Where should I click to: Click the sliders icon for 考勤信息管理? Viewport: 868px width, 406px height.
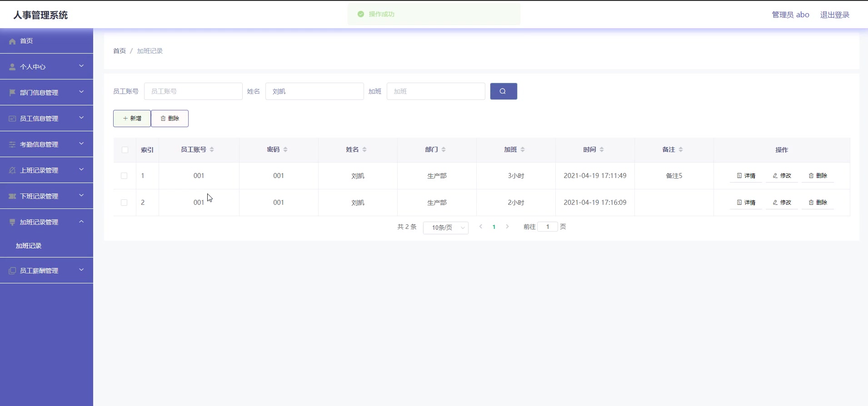point(12,144)
